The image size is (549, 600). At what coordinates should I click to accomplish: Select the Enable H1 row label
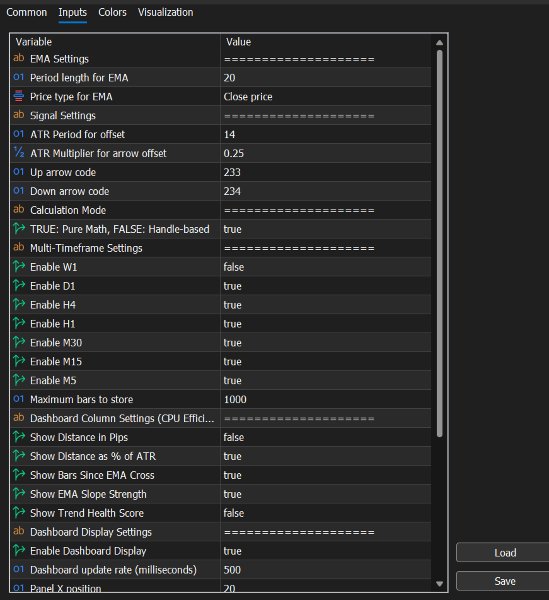click(53, 324)
